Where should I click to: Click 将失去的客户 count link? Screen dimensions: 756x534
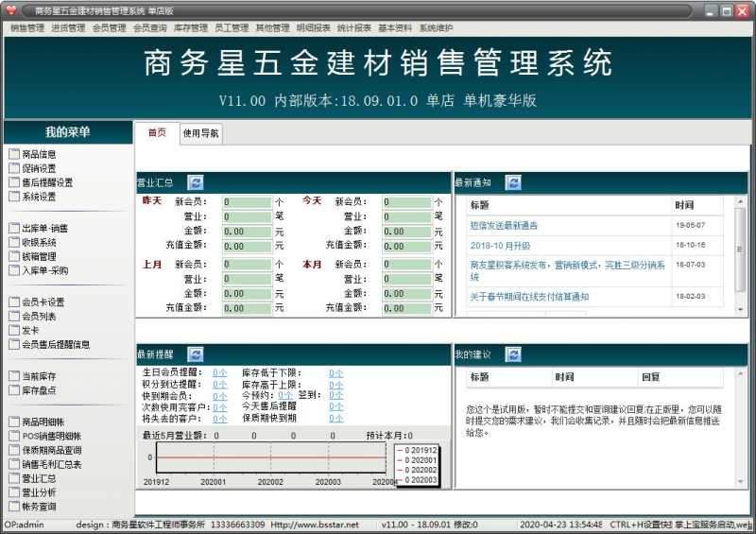tap(220, 419)
